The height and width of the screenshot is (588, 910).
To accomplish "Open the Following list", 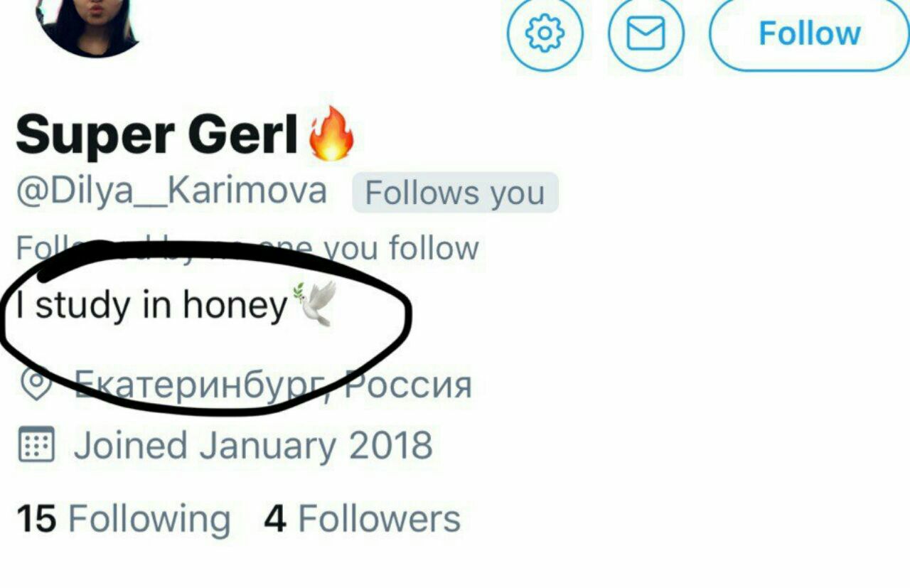I will click(124, 519).
